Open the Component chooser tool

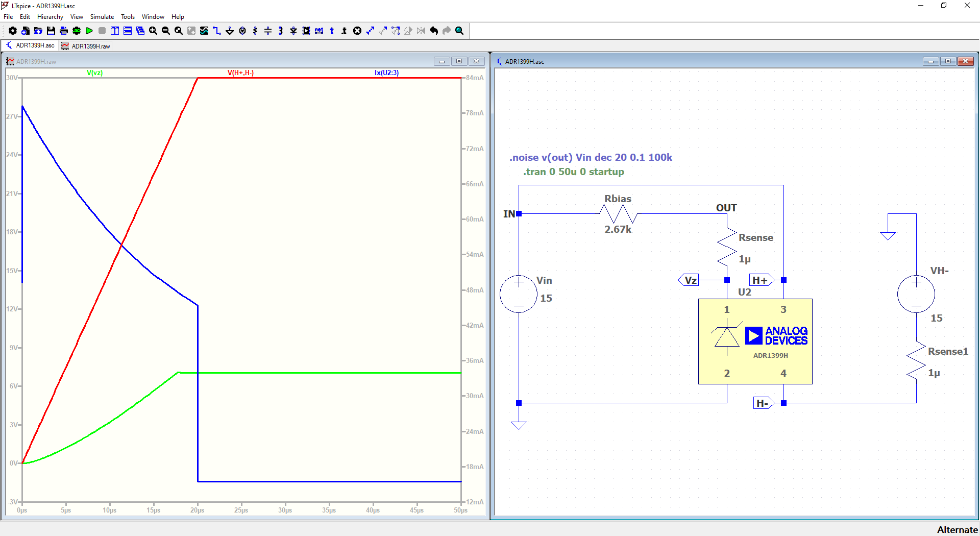pos(306,31)
